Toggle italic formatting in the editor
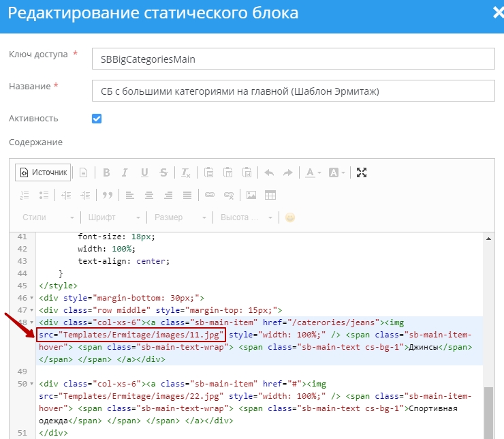 coord(125,172)
